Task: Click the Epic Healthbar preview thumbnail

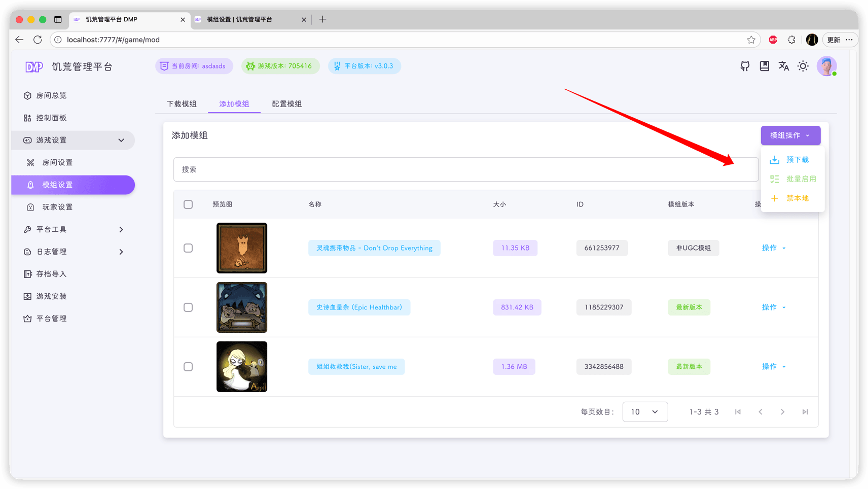Action: tap(242, 307)
